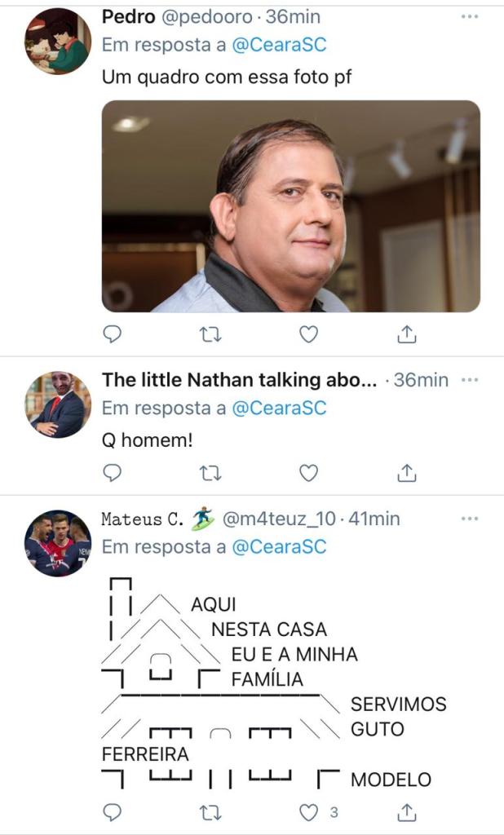This screenshot has width=504, height=835.
Task: Reply to the 'Q homem!' tweet
Action: 113,473
